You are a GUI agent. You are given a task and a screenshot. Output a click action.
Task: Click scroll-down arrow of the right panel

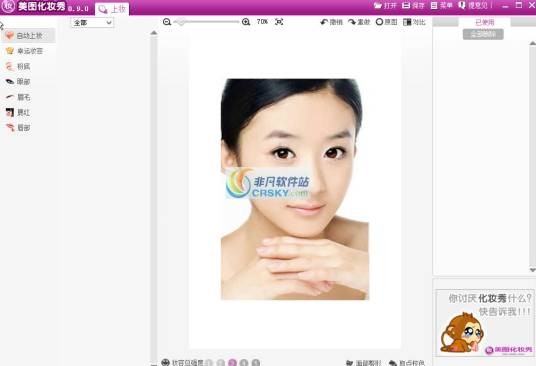[532, 270]
